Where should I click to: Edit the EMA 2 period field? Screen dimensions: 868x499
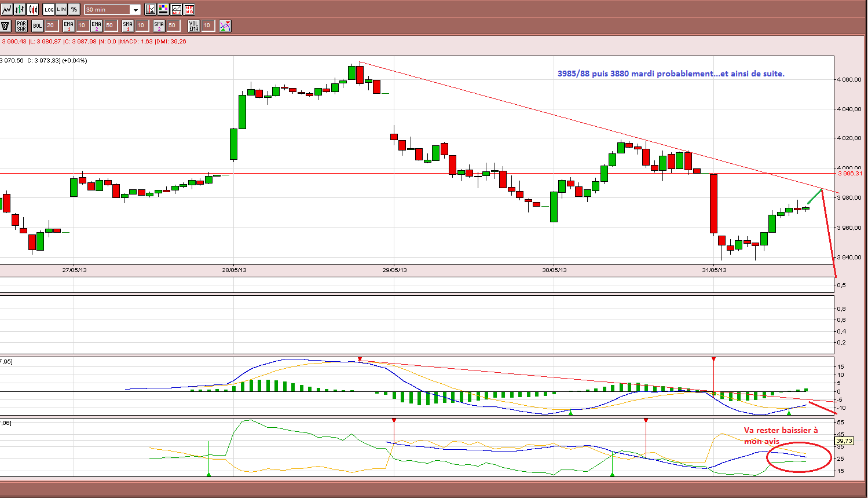coord(110,25)
